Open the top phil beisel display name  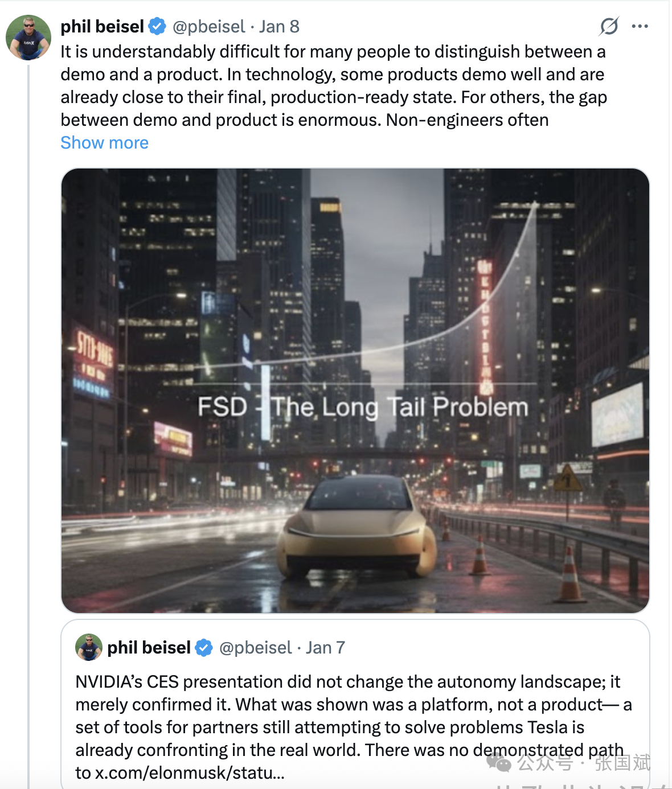pyautogui.click(x=103, y=27)
